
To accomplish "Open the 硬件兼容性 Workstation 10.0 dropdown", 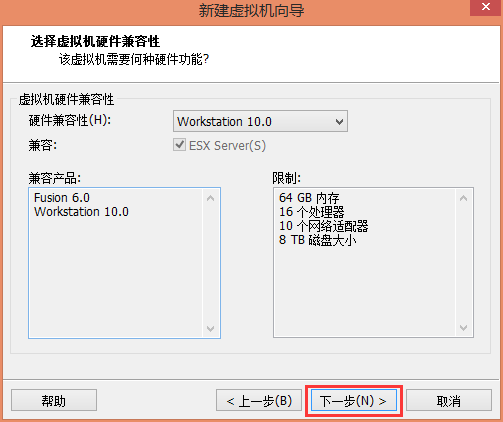I will point(260,121).
